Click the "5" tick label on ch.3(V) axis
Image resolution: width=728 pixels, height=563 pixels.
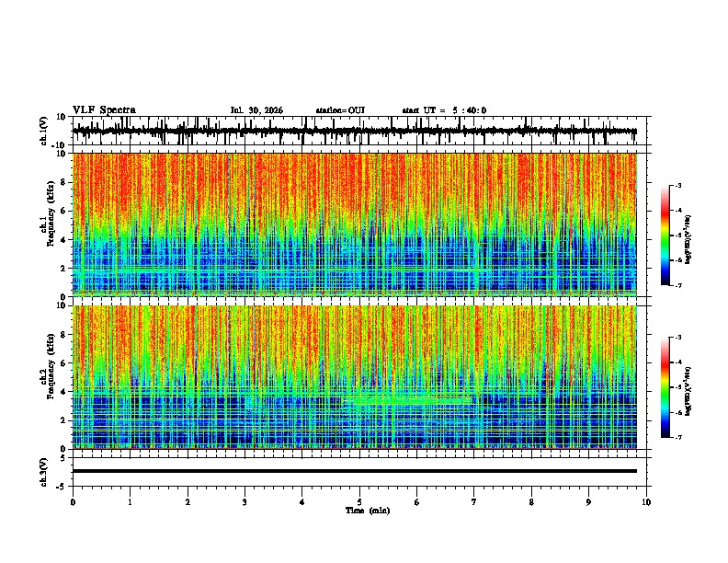[x=63, y=458]
